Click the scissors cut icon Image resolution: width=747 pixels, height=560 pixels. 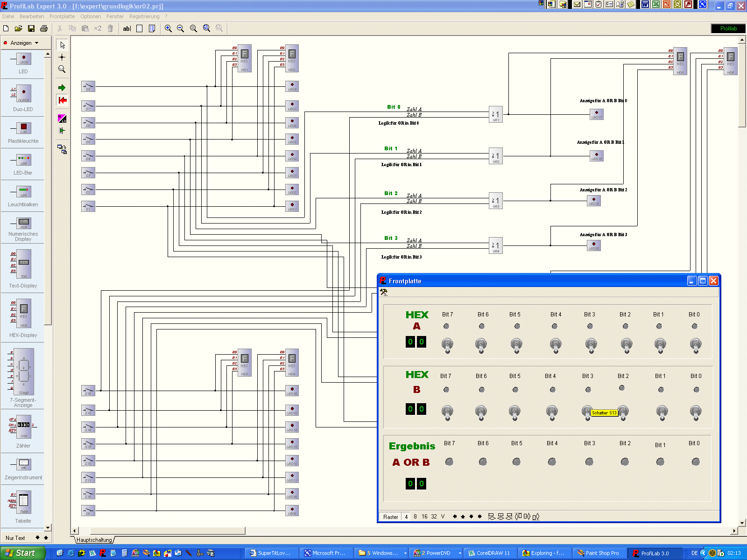click(60, 28)
